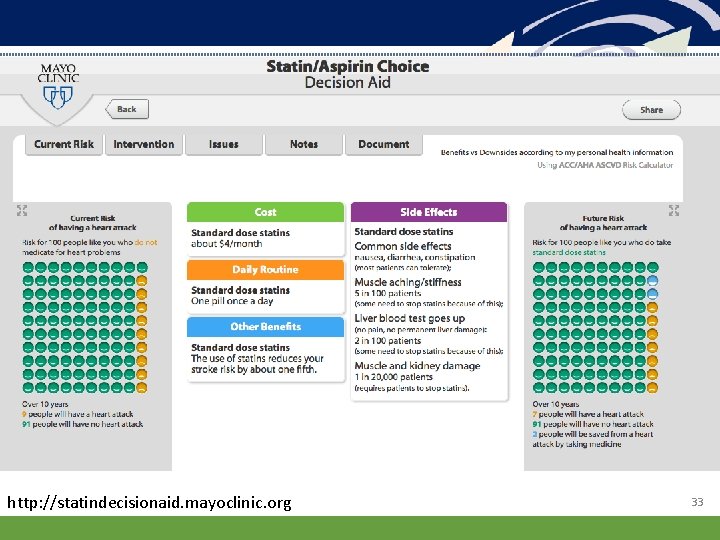Image resolution: width=720 pixels, height=540 pixels.
Task: Click 'Using ACC/AHA ASCVD Risk Calculator' text
Action: pyautogui.click(x=605, y=165)
